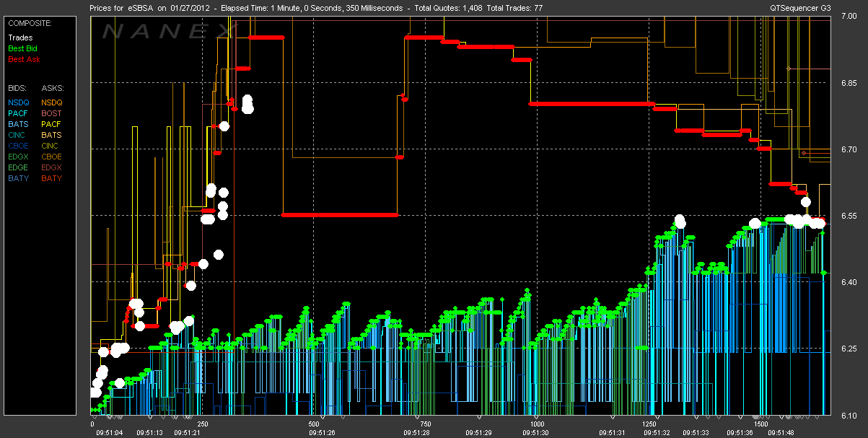Click the 6.25 price axis label
This screenshot has width=868, height=438.
(x=849, y=349)
